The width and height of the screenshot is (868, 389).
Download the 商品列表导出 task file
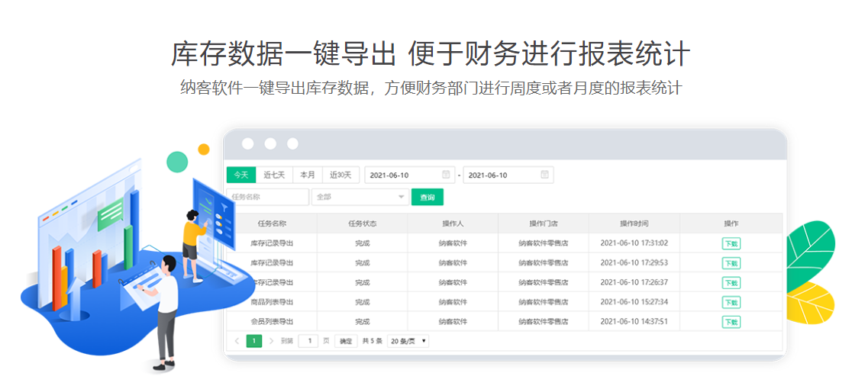click(731, 302)
